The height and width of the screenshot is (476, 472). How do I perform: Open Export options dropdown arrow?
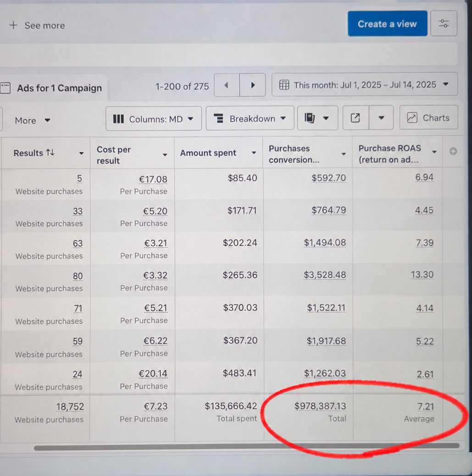pos(381,118)
